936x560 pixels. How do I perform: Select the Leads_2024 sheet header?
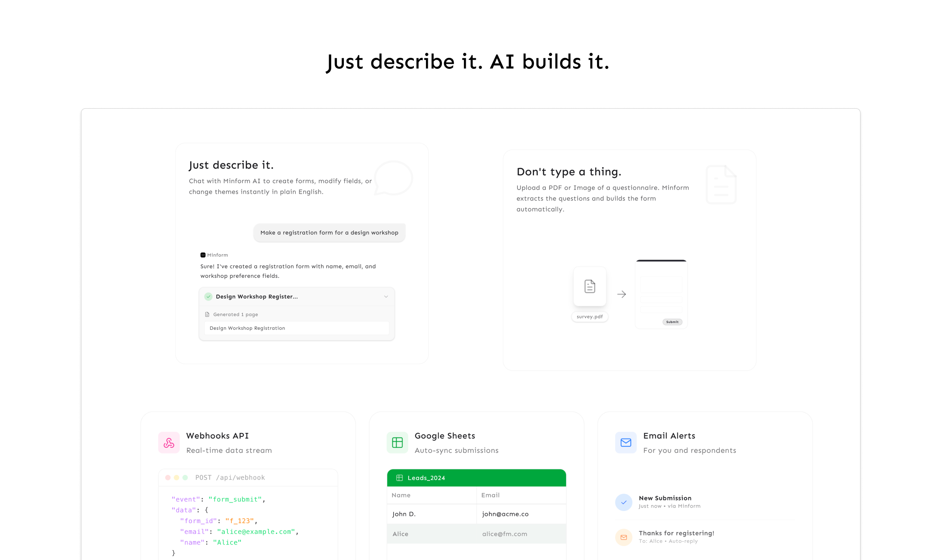click(x=476, y=478)
